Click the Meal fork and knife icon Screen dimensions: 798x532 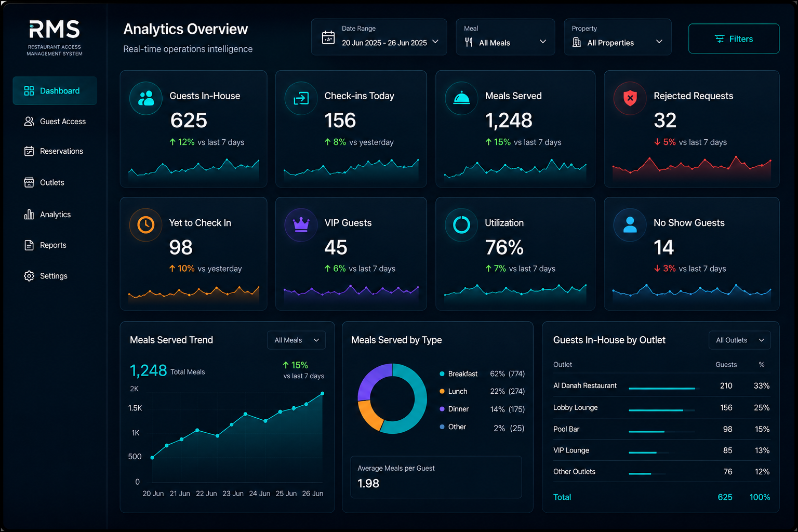469,42
